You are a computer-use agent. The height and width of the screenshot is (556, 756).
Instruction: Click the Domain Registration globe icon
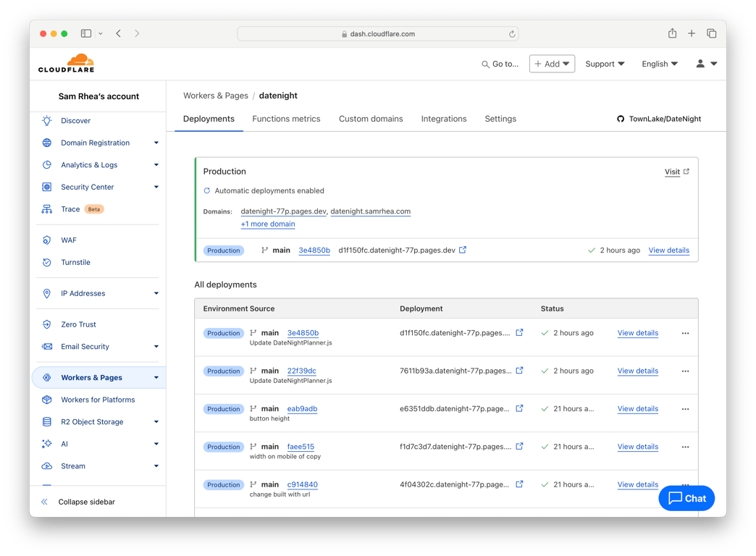click(47, 143)
